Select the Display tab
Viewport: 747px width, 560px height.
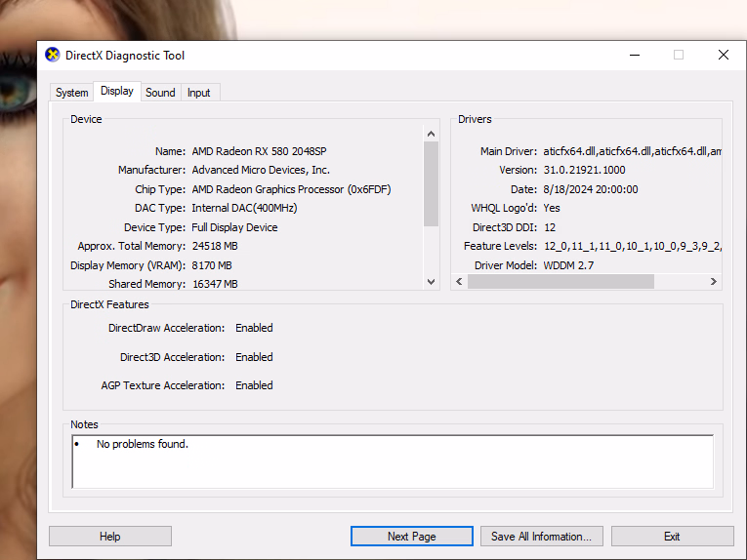tap(117, 91)
